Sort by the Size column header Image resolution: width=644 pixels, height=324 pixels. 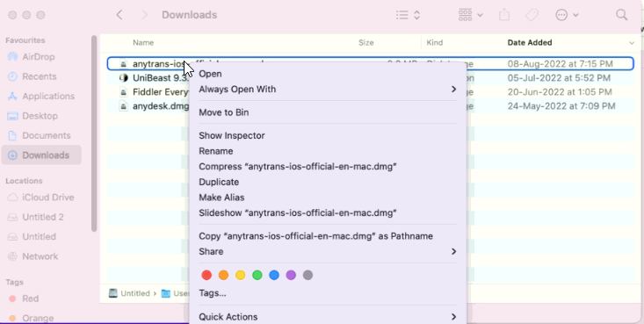point(366,43)
